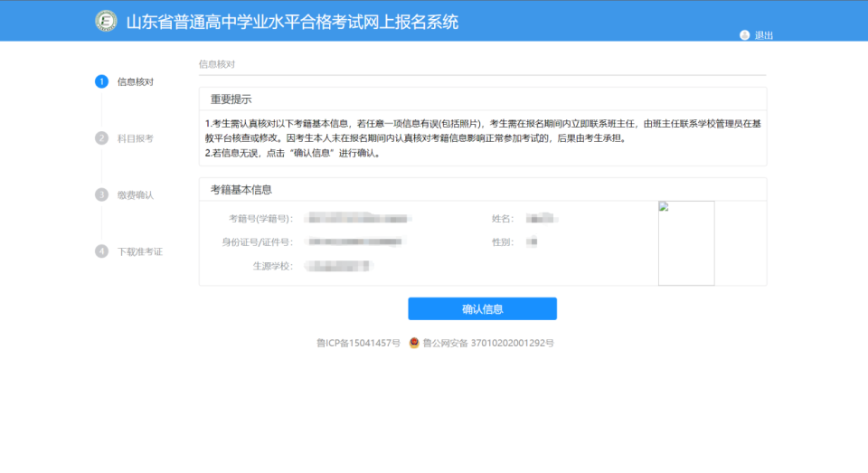Screen dimensions: 868x473
Task: Click the page title 山东省普通高中学业水平合格考试网上报名系统
Action: pos(292,22)
